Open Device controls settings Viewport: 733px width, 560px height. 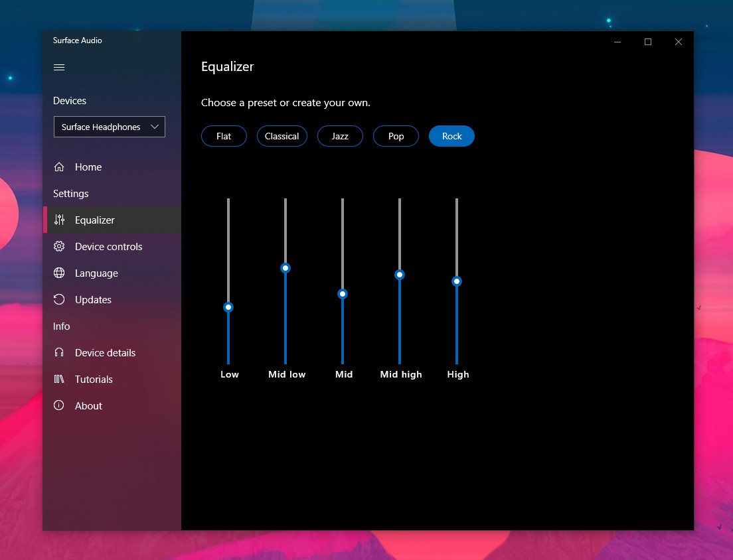(x=112, y=246)
